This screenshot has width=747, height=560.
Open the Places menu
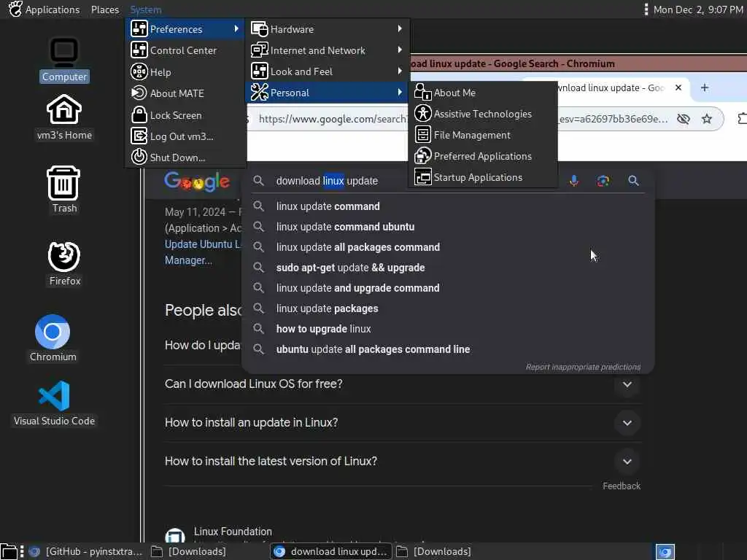tap(105, 9)
